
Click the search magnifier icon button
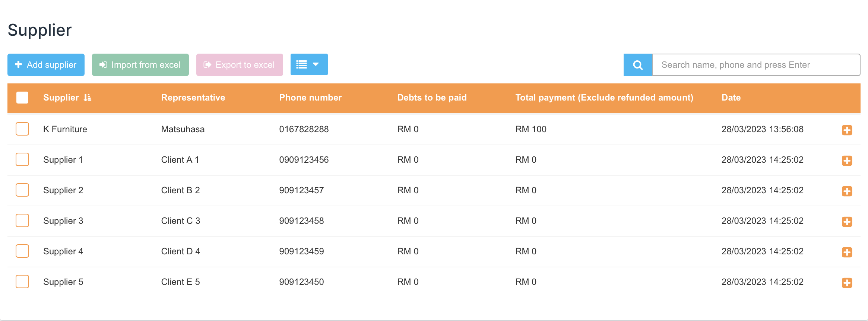[x=637, y=65]
